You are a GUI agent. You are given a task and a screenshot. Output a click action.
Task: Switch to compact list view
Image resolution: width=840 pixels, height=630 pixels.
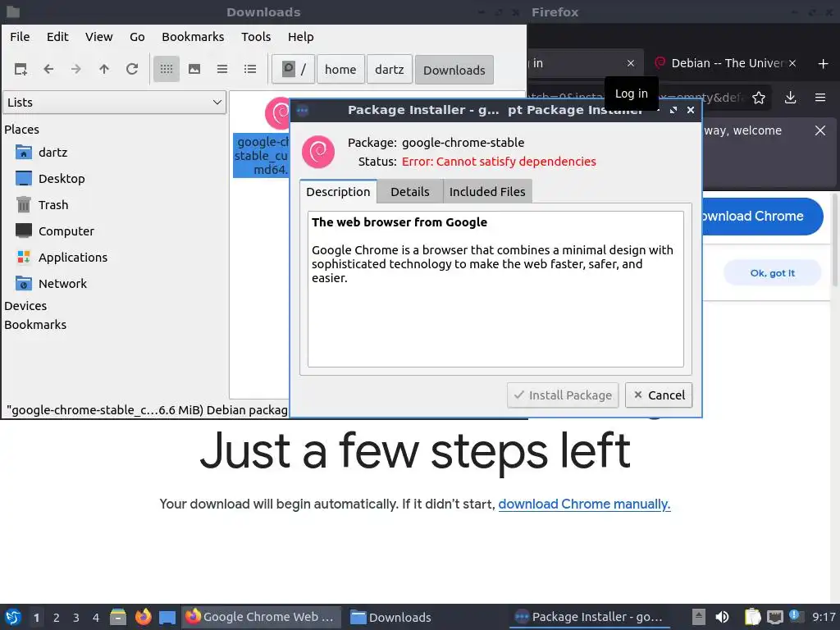click(222, 69)
